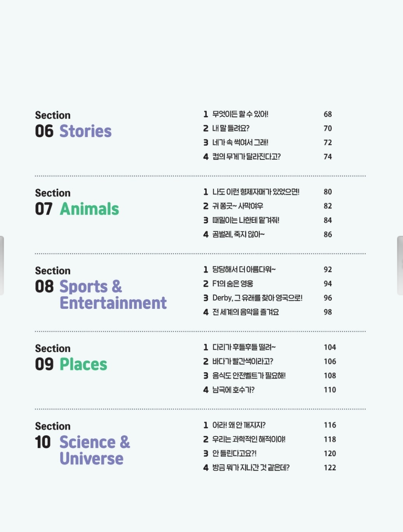The width and height of the screenshot is (403, 532).
Task: Click the "Stories" section 06 heading
Action: point(85,131)
